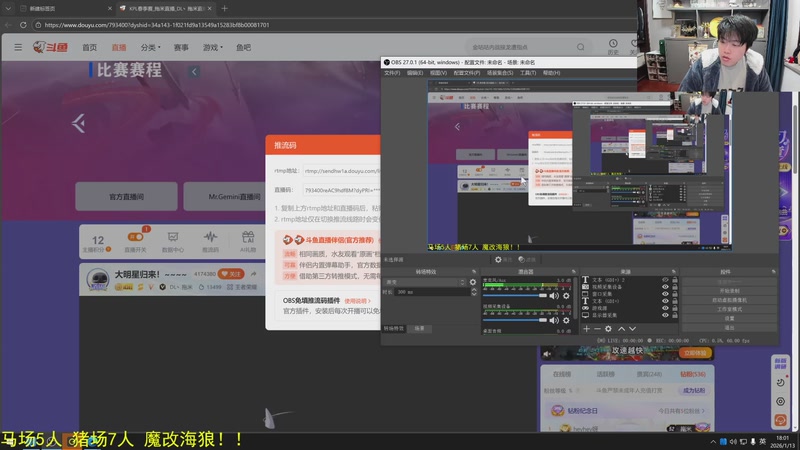Image resolution: width=800 pixels, height=450 pixels.
Task: Click the Douyu search magnifier icon
Action: [x=581, y=47]
